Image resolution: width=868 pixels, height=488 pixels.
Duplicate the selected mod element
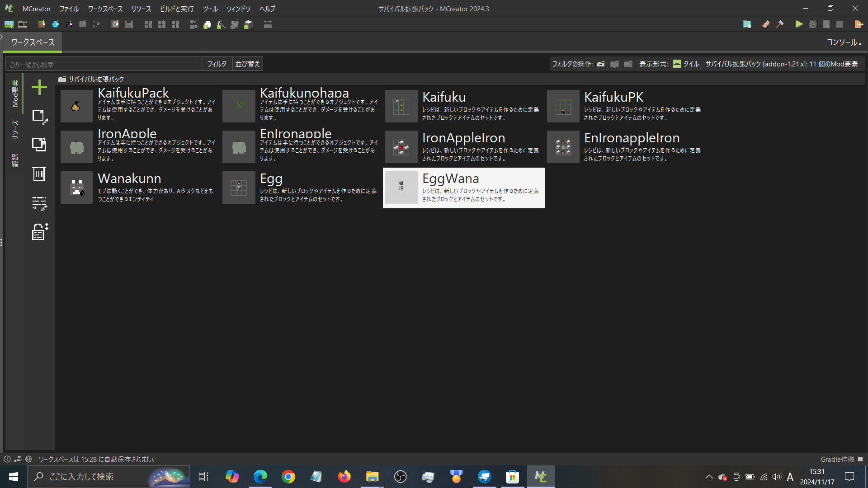pos(39,145)
